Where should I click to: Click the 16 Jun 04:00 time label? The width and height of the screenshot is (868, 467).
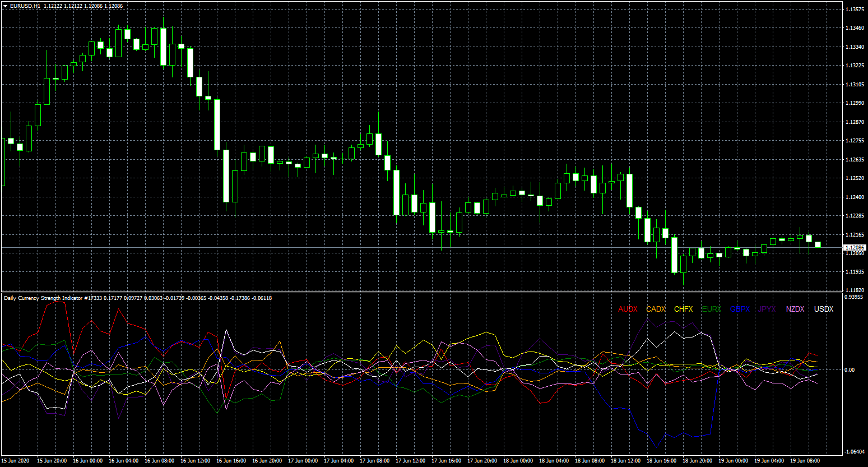(x=124, y=461)
